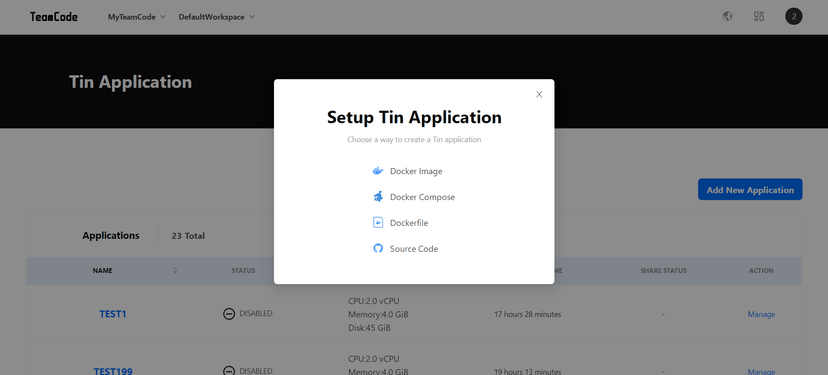Screen dimensions: 828x375
Task: Click Manage for the TEST1 row
Action: [x=761, y=314]
